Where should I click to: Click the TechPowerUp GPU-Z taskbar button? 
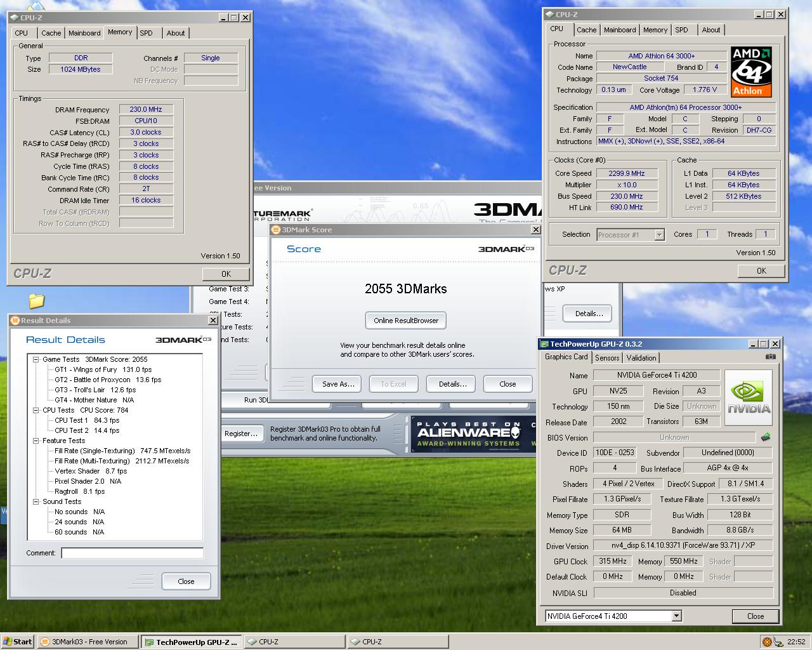tap(190, 642)
